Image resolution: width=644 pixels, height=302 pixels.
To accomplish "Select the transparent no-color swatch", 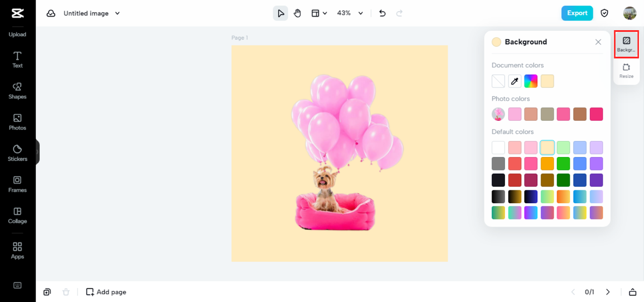I will (x=498, y=81).
